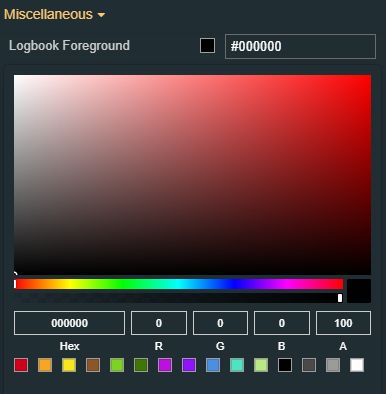Focus the #000000 color text field

pyautogui.click(x=300, y=46)
